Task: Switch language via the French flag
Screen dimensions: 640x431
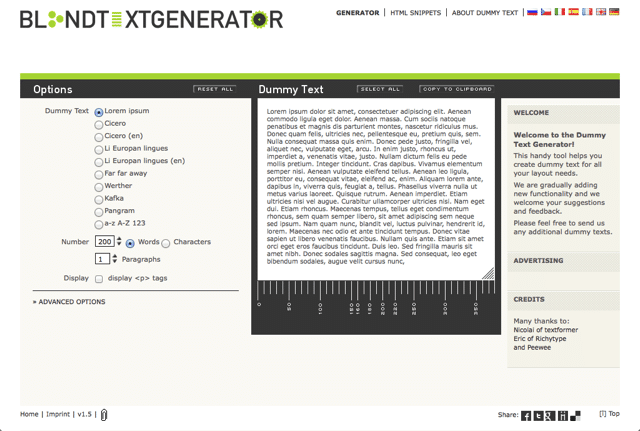Action: point(587,12)
